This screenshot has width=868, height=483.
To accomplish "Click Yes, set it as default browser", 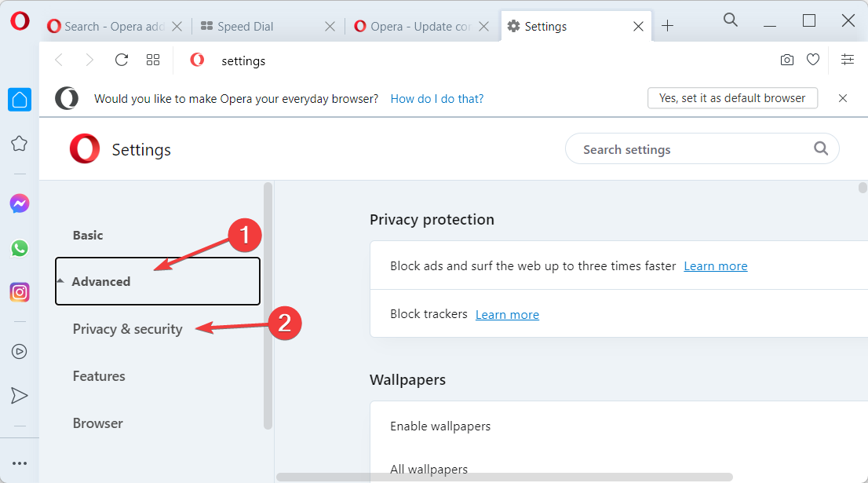I will coord(732,98).
